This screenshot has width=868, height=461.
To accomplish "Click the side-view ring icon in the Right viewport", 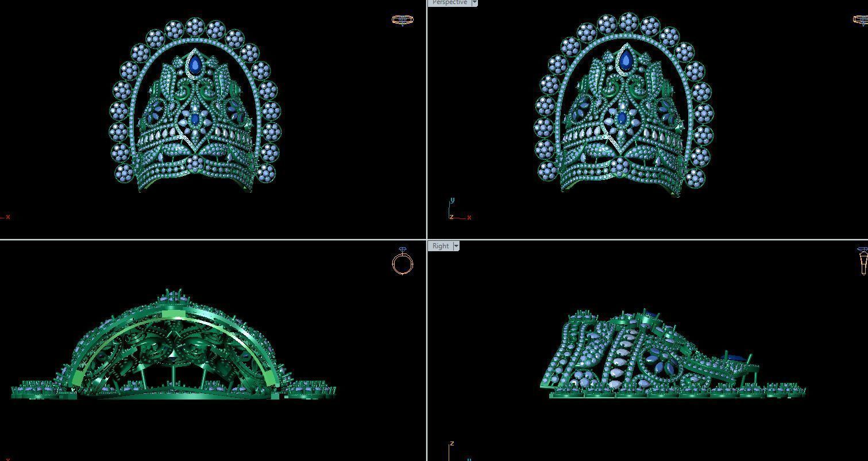I will click(x=863, y=262).
